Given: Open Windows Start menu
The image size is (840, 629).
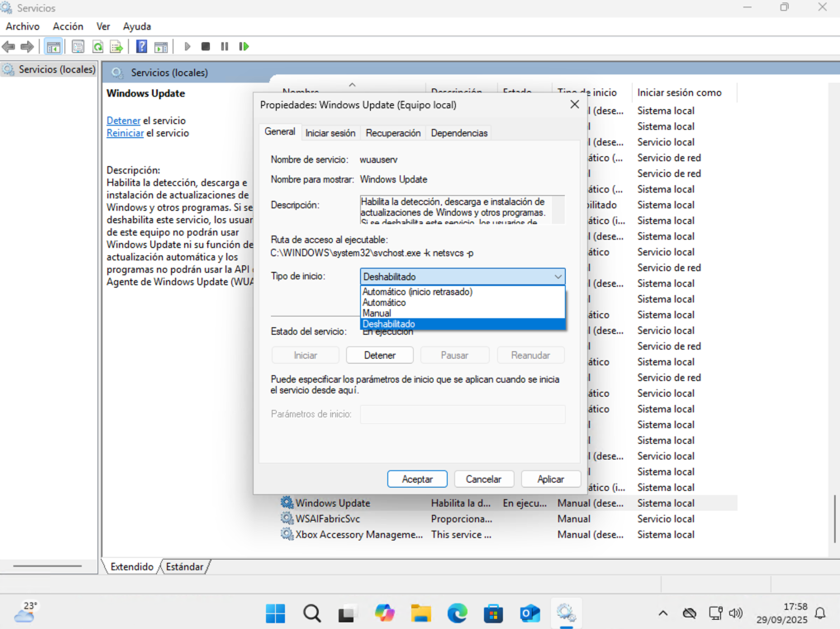Looking at the screenshot, I should pyautogui.click(x=275, y=613).
